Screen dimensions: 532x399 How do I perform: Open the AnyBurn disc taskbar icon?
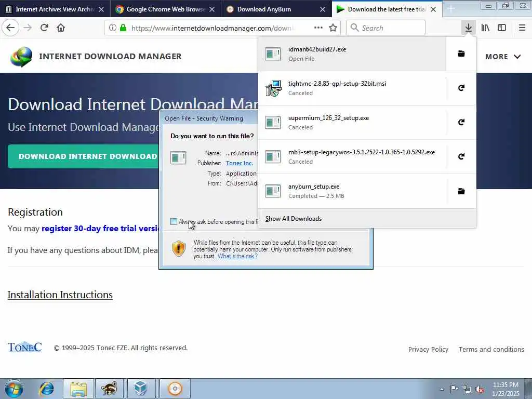[175, 389]
